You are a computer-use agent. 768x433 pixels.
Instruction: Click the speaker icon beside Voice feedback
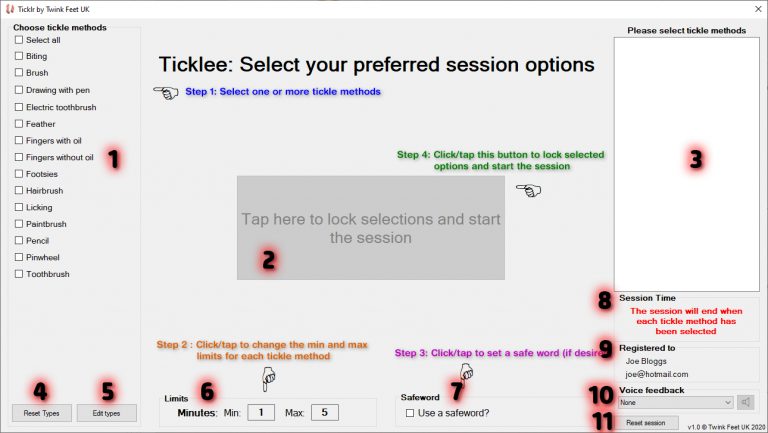745,402
